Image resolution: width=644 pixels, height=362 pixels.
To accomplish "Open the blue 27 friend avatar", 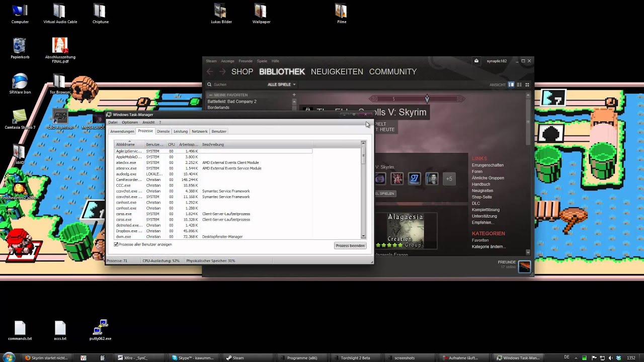I will pos(414,178).
